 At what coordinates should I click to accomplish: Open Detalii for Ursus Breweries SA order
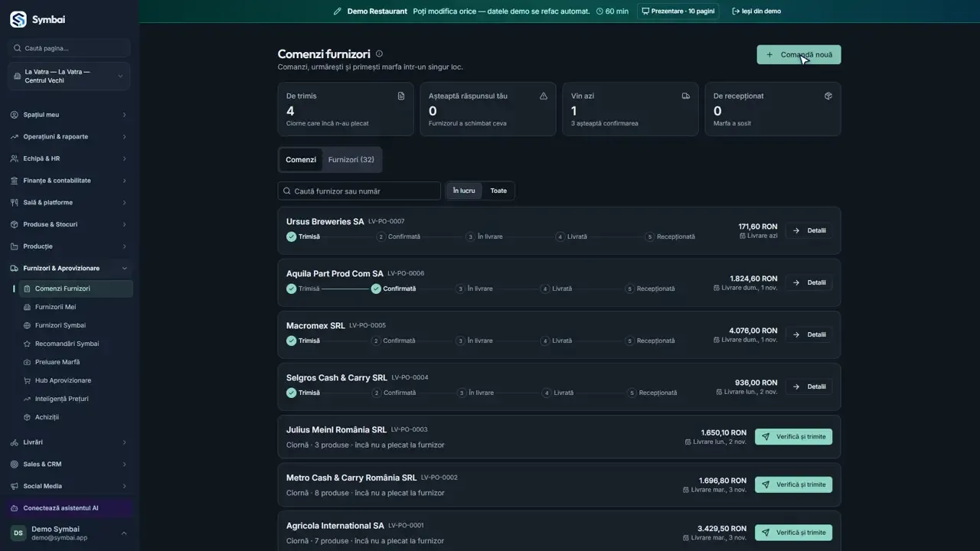[x=808, y=230]
